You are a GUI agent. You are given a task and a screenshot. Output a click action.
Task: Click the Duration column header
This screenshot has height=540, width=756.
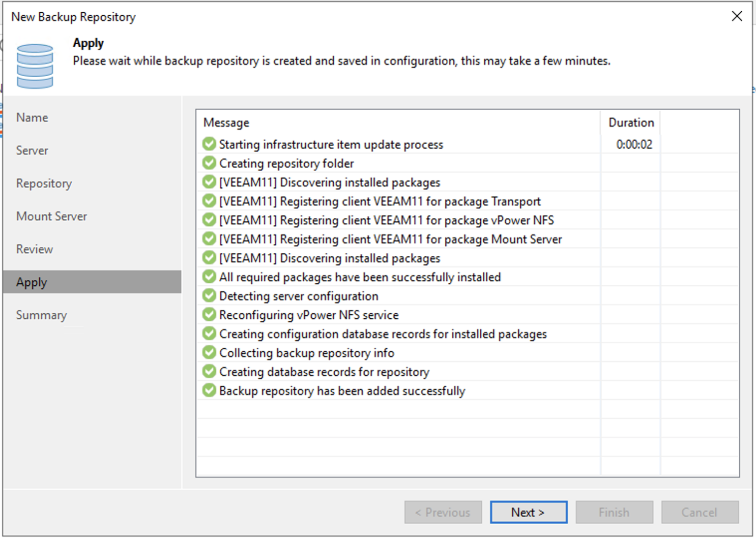click(x=631, y=122)
